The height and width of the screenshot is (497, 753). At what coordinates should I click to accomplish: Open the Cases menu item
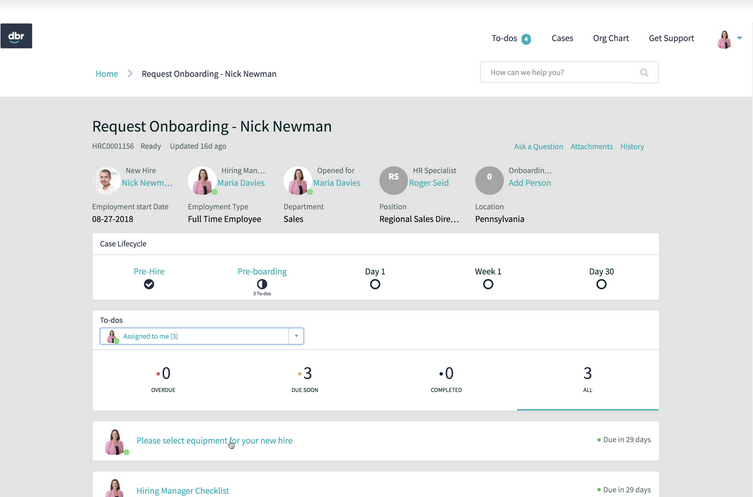(562, 38)
